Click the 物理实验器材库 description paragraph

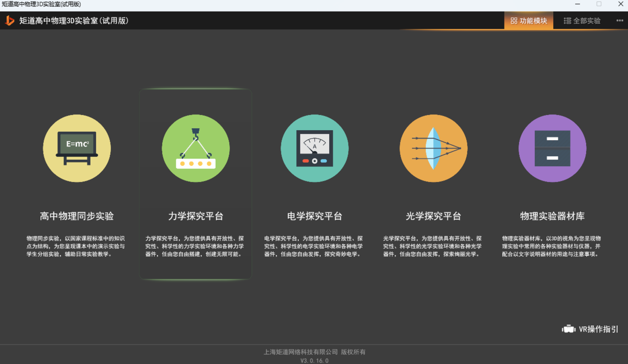tap(552, 246)
